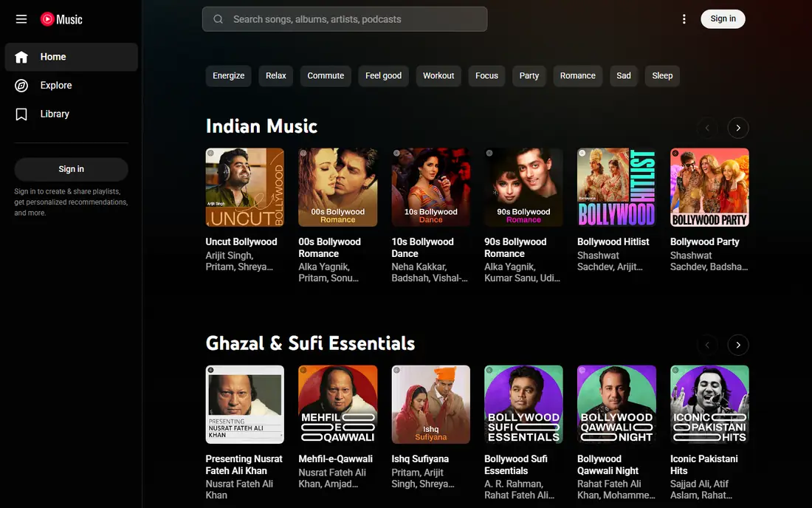Open the three-dot settings menu

click(684, 19)
